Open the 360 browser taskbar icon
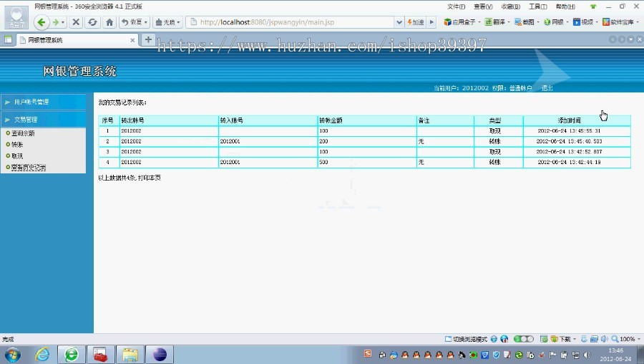 (72, 355)
